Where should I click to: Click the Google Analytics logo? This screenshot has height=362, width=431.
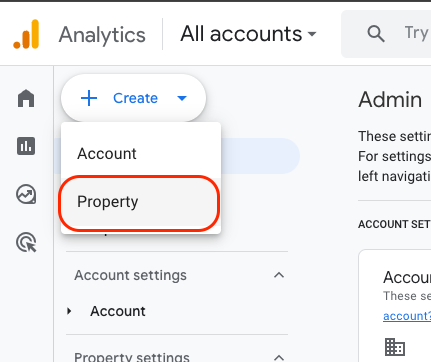pos(26,34)
